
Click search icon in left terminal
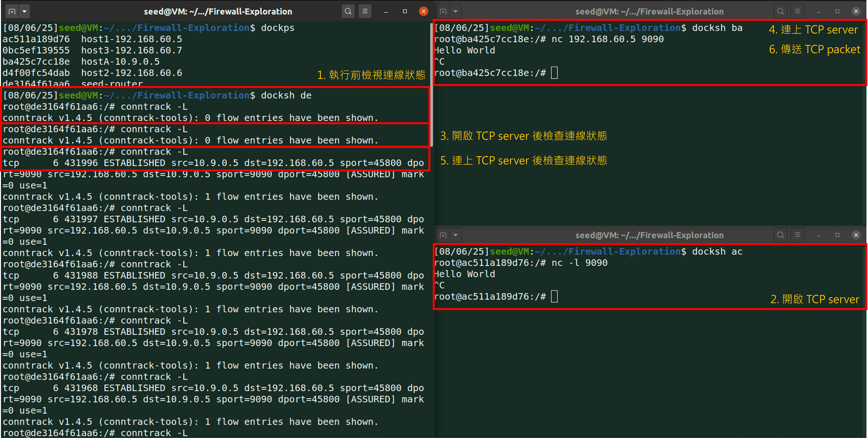[348, 11]
